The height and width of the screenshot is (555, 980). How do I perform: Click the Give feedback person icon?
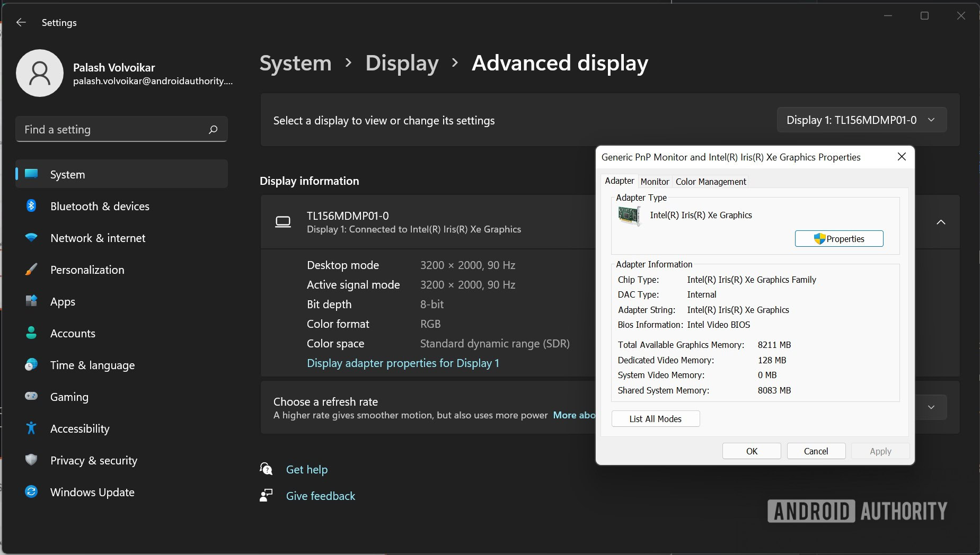coord(266,495)
